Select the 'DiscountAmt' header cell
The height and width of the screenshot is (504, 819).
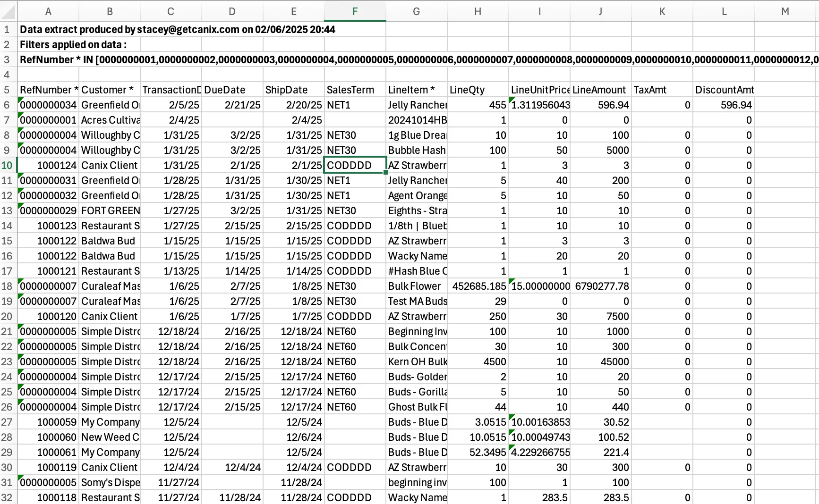tap(724, 90)
